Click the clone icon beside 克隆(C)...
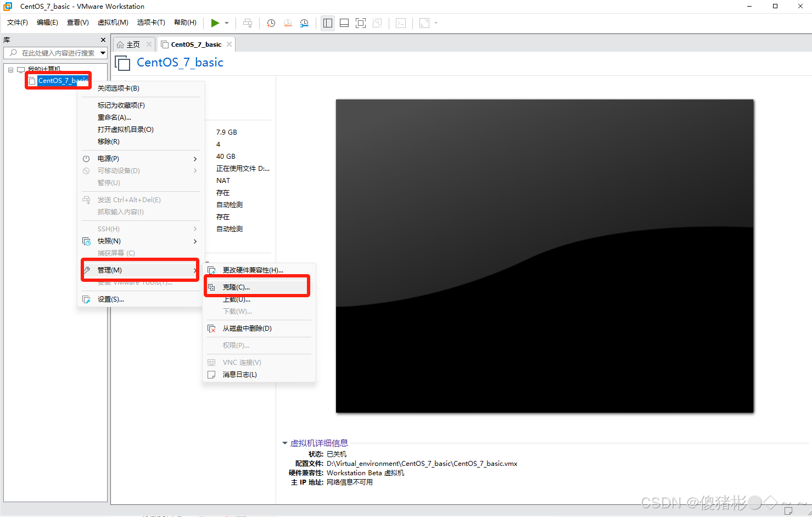The width and height of the screenshot is (812, 517). 211,287
